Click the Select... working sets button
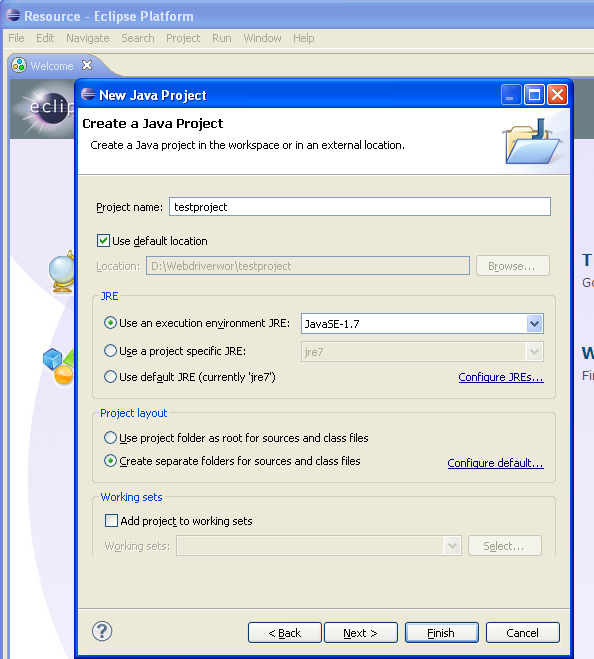Screen dimensions: 594x659 point(504,546)
